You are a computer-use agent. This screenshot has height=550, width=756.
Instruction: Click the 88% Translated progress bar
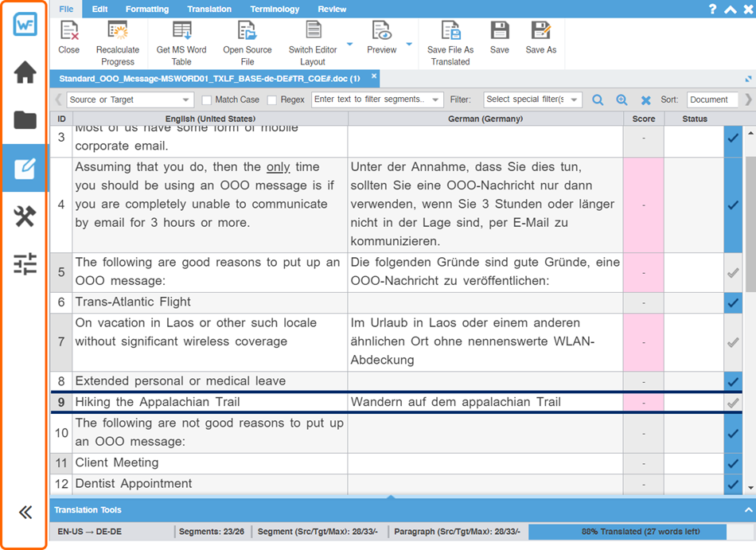coord(626,531)
